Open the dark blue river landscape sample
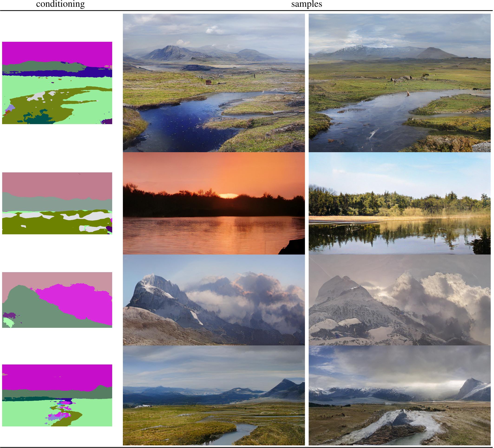The width and height of the screenshot is (494, 448). coord(214,83)
